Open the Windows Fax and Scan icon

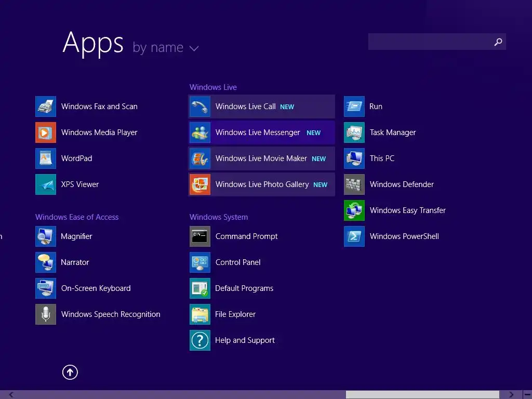coord(46,107)
